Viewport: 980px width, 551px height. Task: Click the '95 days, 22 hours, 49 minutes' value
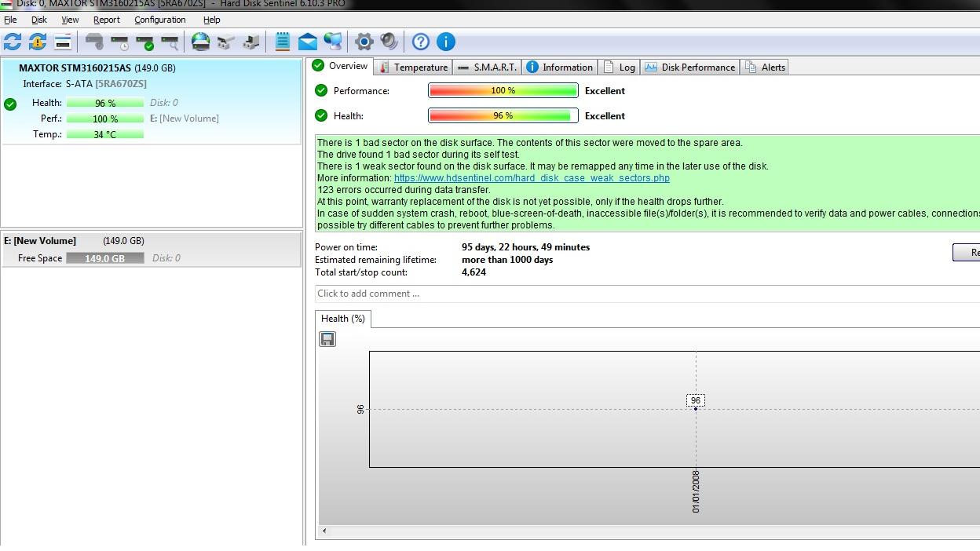pos(525,247)
